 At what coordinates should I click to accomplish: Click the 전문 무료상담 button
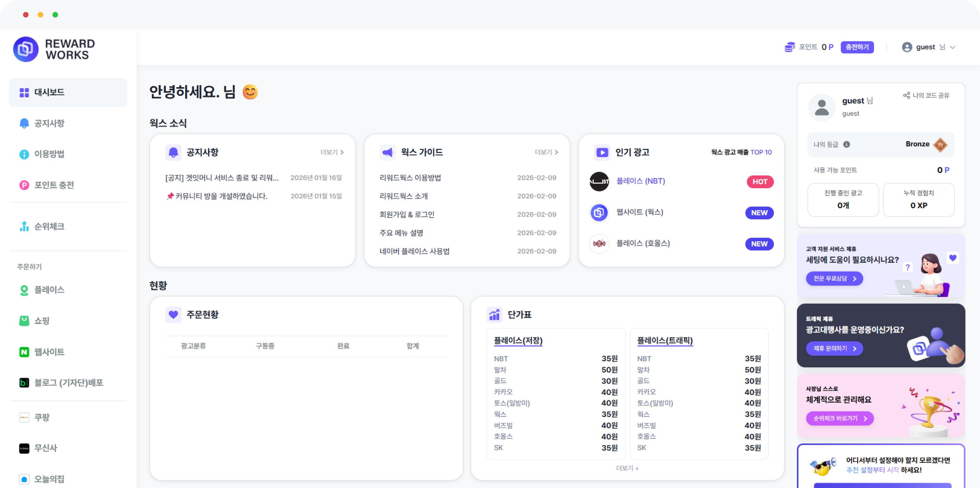click(x=834, y=278)
